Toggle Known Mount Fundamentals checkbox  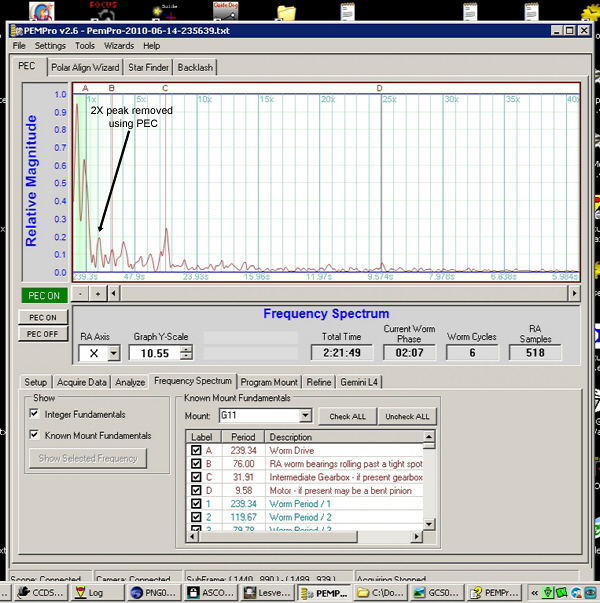pos(34,435)
